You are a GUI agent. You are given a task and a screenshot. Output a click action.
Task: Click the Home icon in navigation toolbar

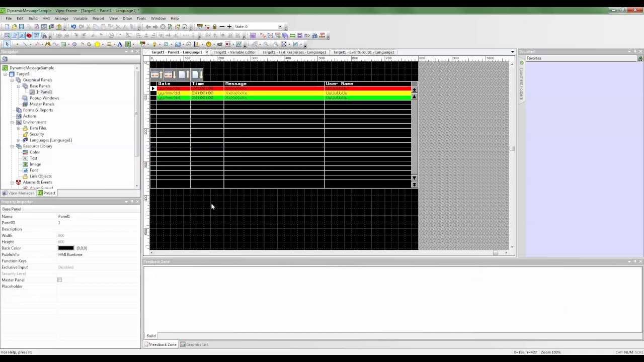(x=178, y=27)
